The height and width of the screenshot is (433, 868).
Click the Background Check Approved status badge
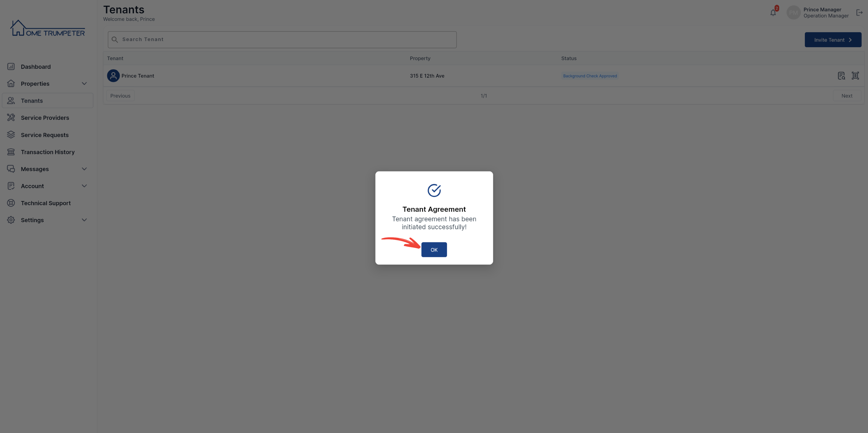tap(590, 76)
